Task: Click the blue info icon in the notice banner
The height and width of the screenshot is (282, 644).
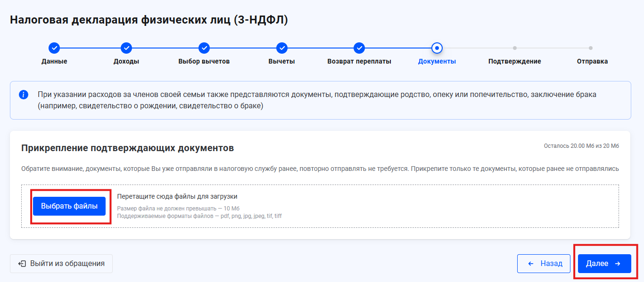Action: 24,94
